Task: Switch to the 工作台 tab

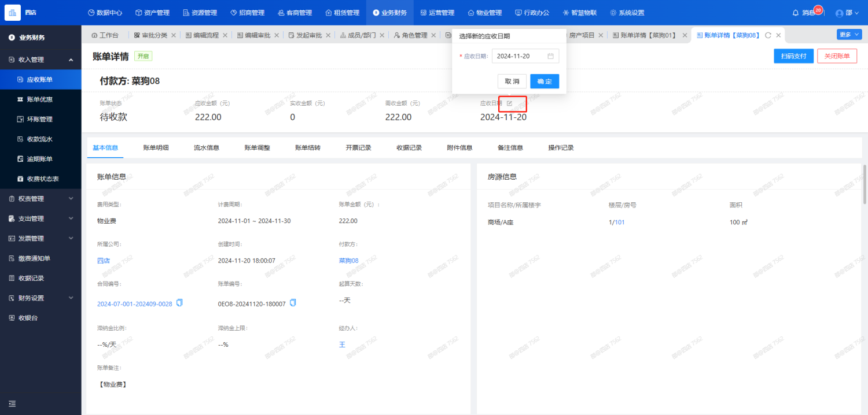Action: pyautogui.click(x=105, y=35)
